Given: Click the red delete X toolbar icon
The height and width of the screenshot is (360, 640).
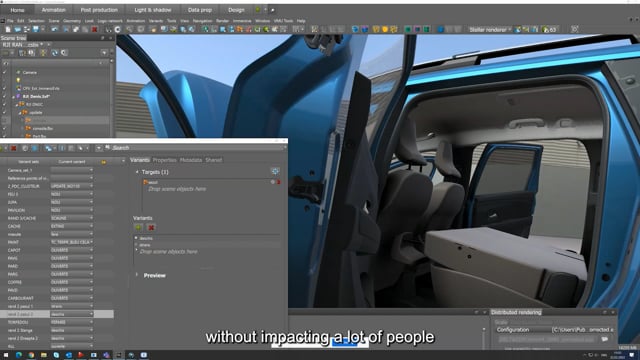Looking at the screenshot, I should (x=94, y=29).
